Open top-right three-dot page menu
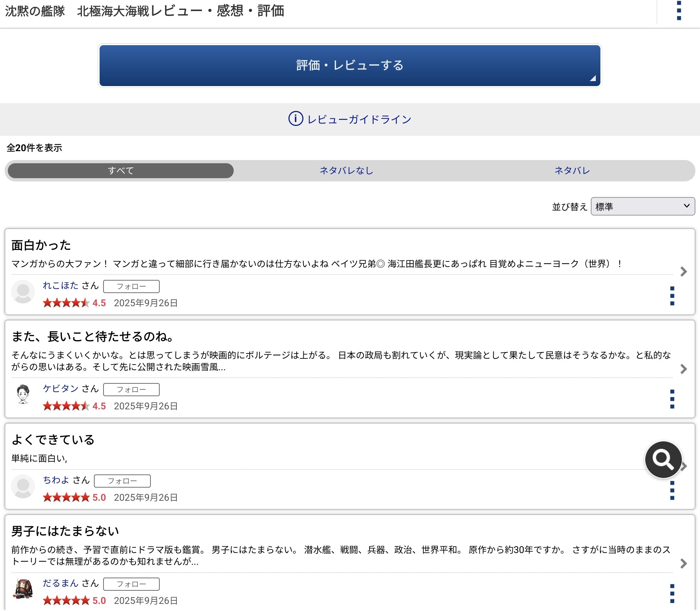700x611 pixels. click(x=679, y=11)
